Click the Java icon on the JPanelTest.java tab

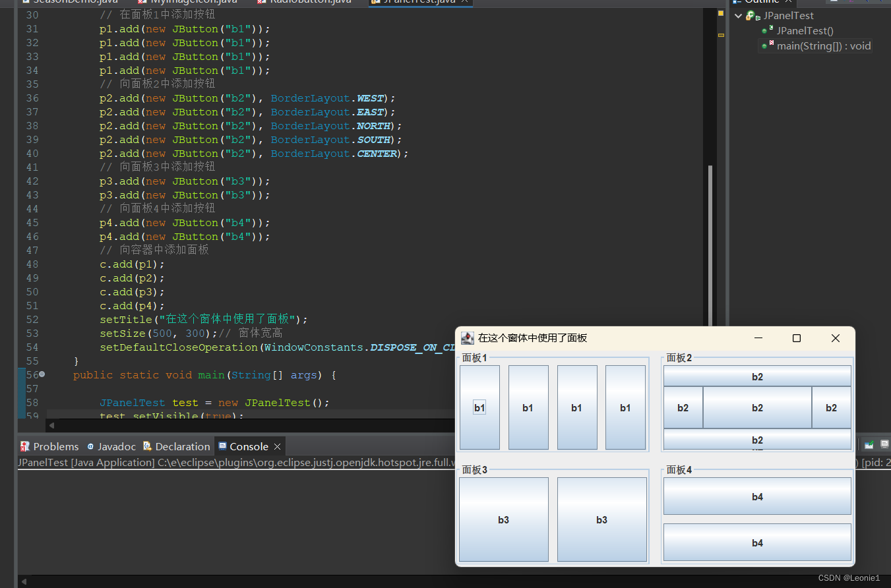tap(375, 2)
